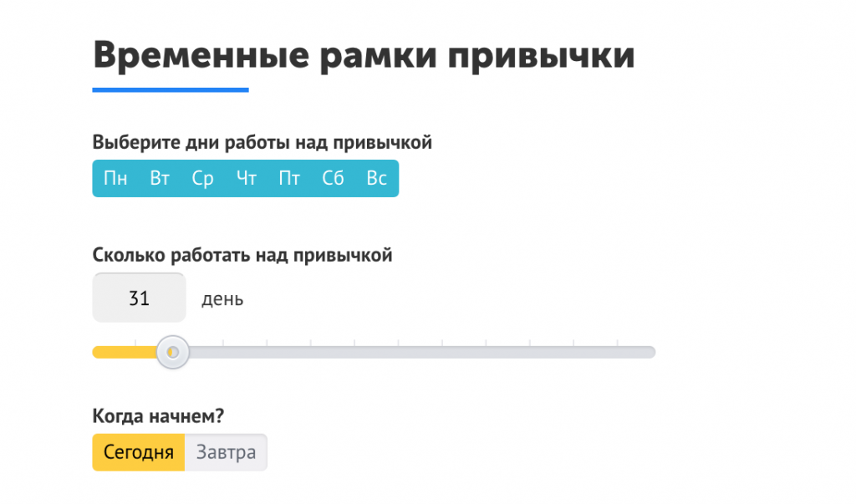This screenshot has height=504, width=856.
Task: Click the word день beside the number field
Action: pyautogui.click(x=222, y=299)
